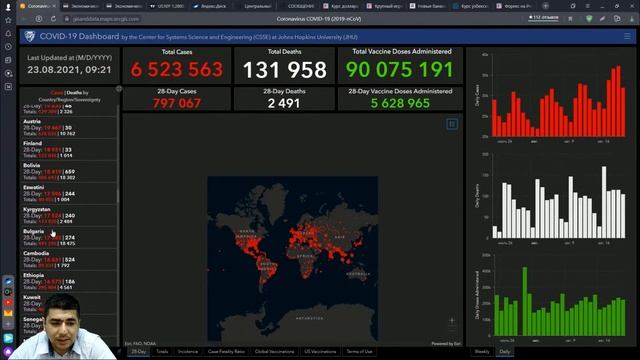Select Bulgaria in the country list
640x360 pixels.
click(x=69, y=238)
